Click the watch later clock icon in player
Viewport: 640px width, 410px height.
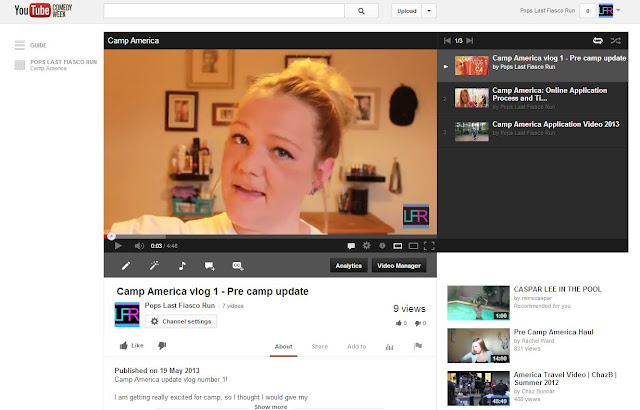click(382, 246)
